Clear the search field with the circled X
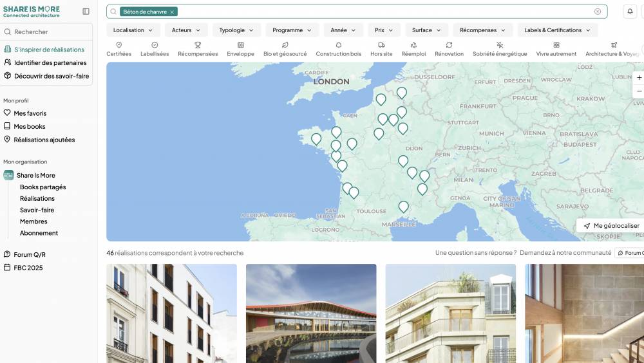Image resolution: width=644 pixels, height=363 pixels. click(x=598, y=12)
